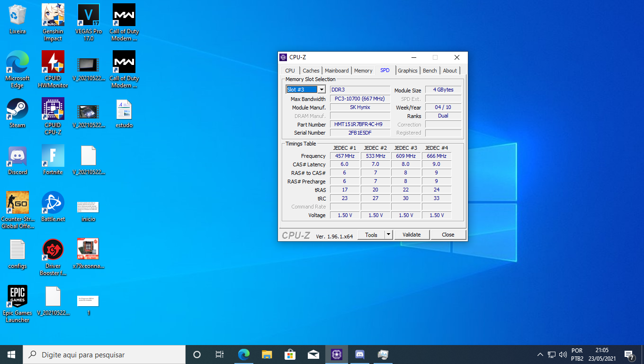Open Discord from the taskbar
The height and width of the screenshot is (364, 644).
click(360, 355)
